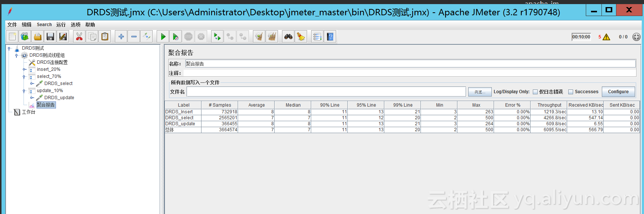Start the test with green play icon
Viewport: 644px width, 214px height.
[x=163, y=37]
